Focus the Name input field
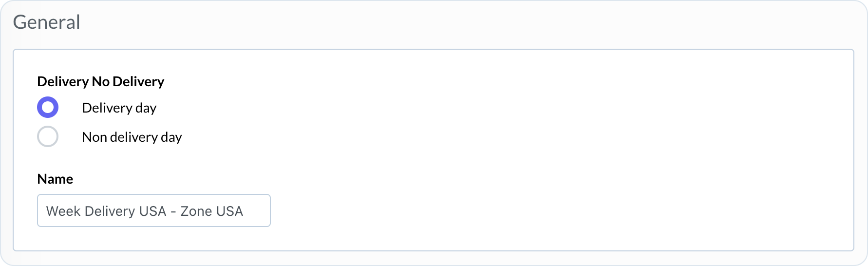 click(x=153, y=210)
